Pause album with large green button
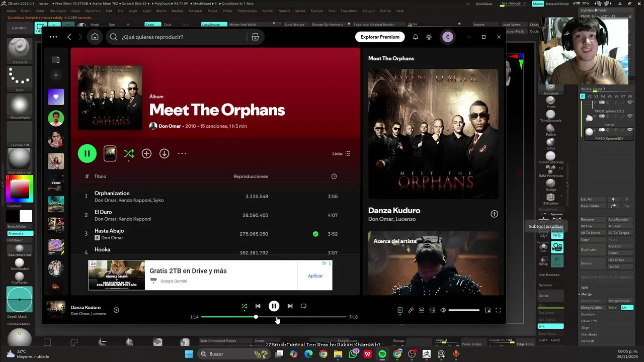Image resolution: width=644 pixels, height=362 pixels. coord(87,153)
